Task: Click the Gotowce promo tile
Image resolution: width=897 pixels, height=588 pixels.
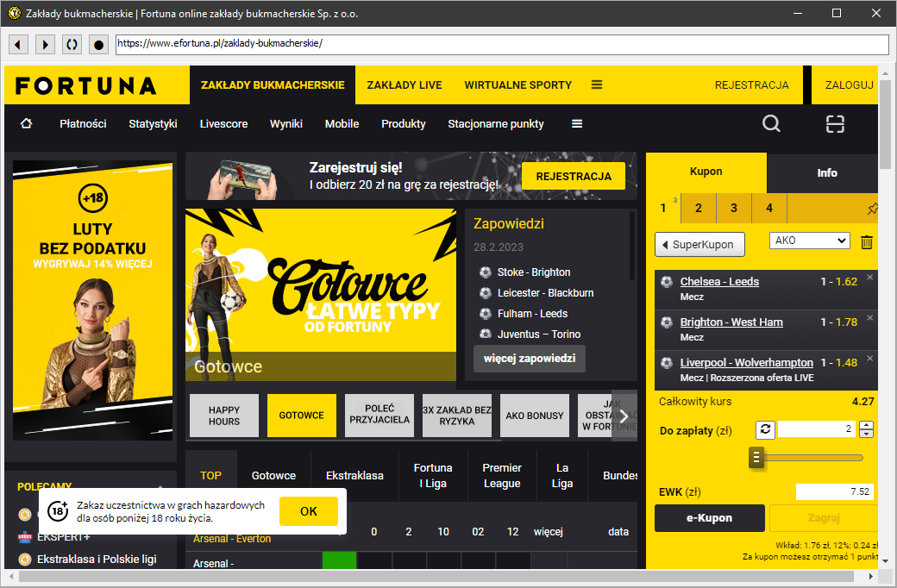Action: [302, 416]
